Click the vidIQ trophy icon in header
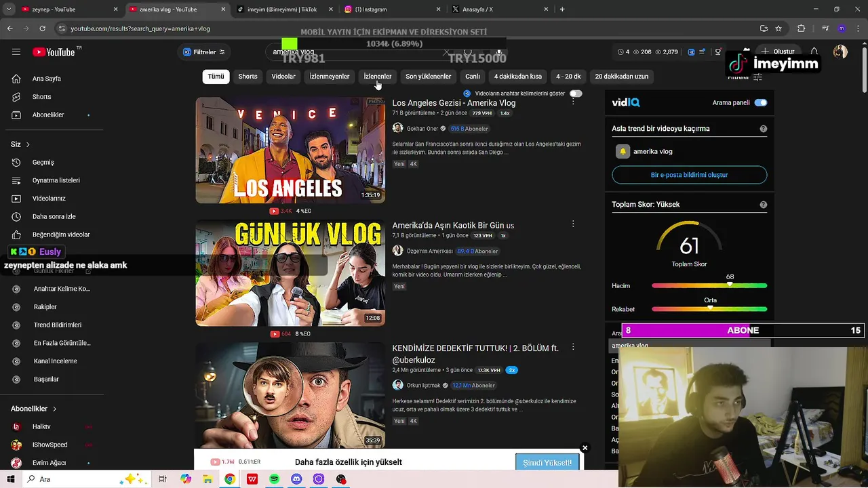The height and width of the screenshot is (488, 868). [x=718, y=52]
